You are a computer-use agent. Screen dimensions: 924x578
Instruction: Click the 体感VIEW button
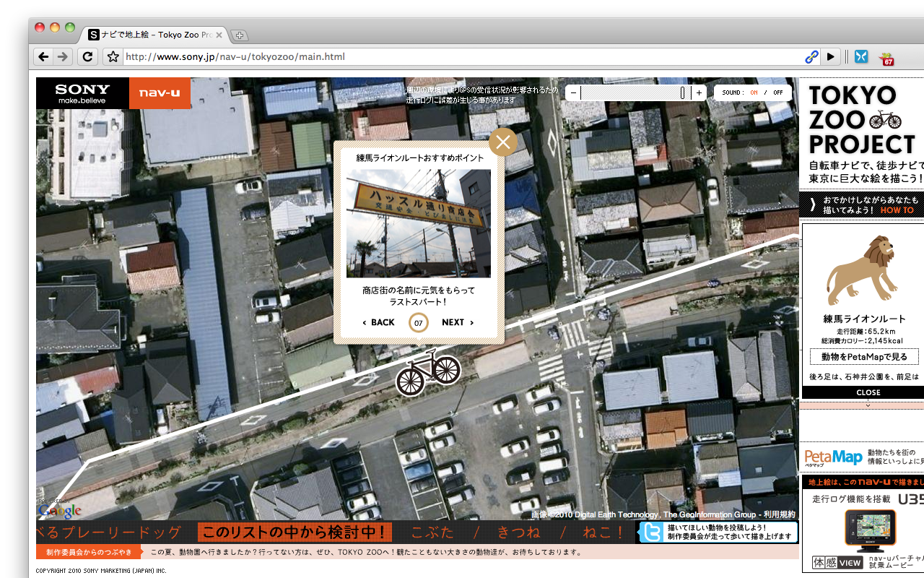tap(837, 562)
